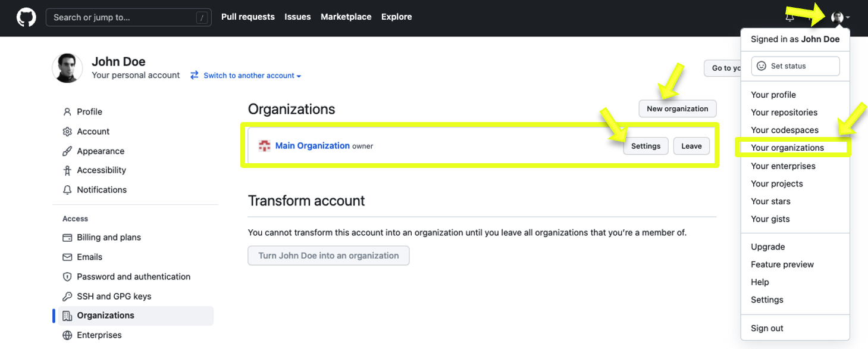Select the smiley icon in Set status
Viewport: 868px width, 349px height.
[x=762, y=66]
